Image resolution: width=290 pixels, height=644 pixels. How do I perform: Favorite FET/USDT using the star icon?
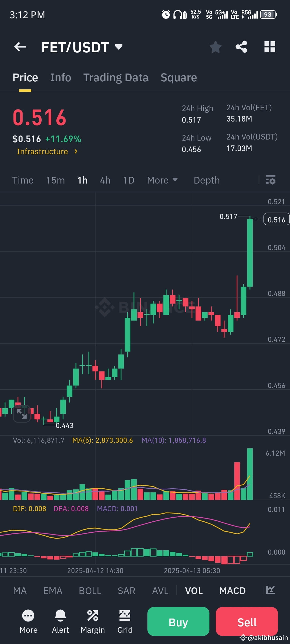tap(216, 47)
